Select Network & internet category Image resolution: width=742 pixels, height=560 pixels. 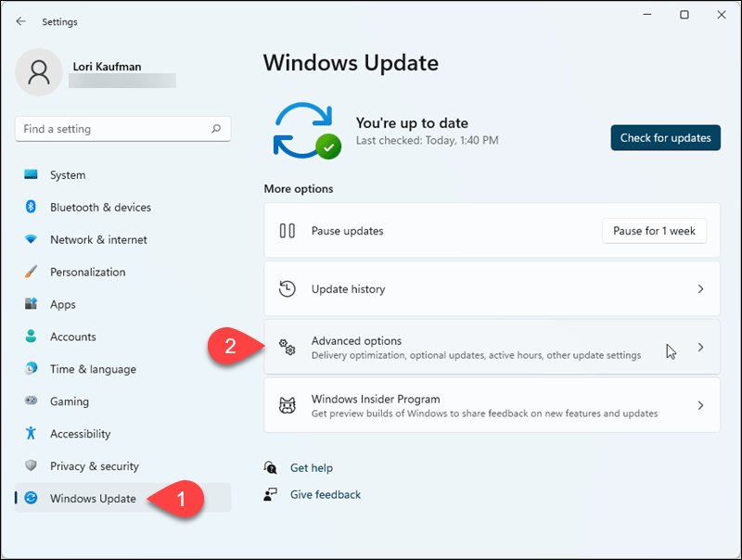tap(123, 239)
